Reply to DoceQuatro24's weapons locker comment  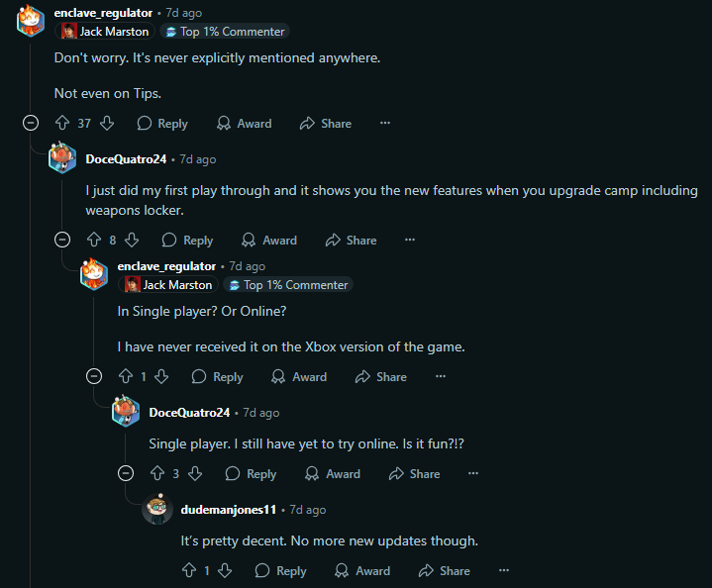pos(187,241)
